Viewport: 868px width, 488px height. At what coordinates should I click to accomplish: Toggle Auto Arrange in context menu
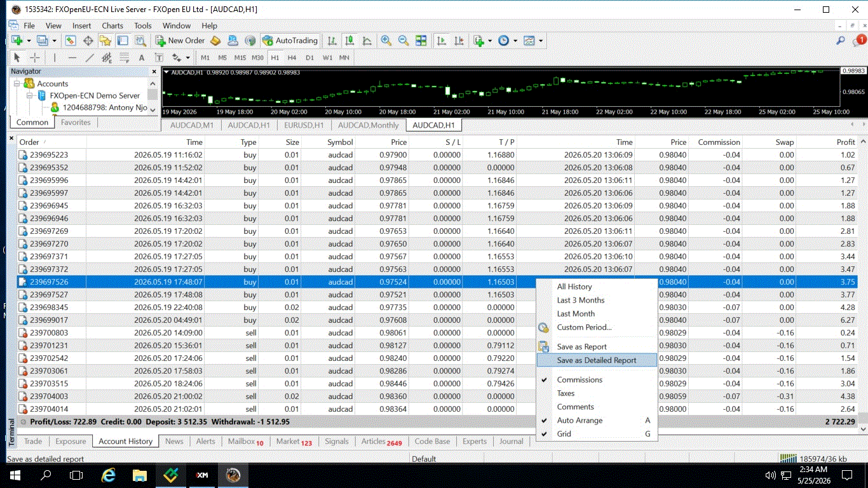pyautogui.click(x=580, y=421)
